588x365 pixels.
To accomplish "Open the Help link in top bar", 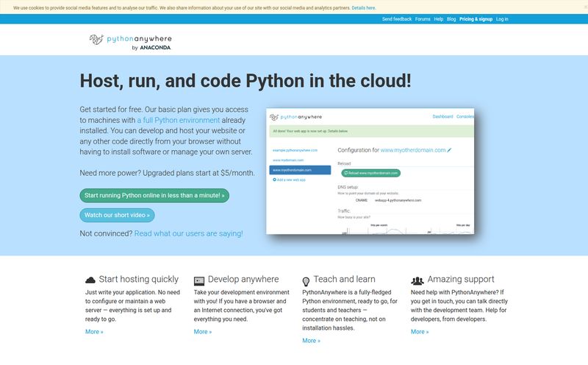I will point(438,19).
